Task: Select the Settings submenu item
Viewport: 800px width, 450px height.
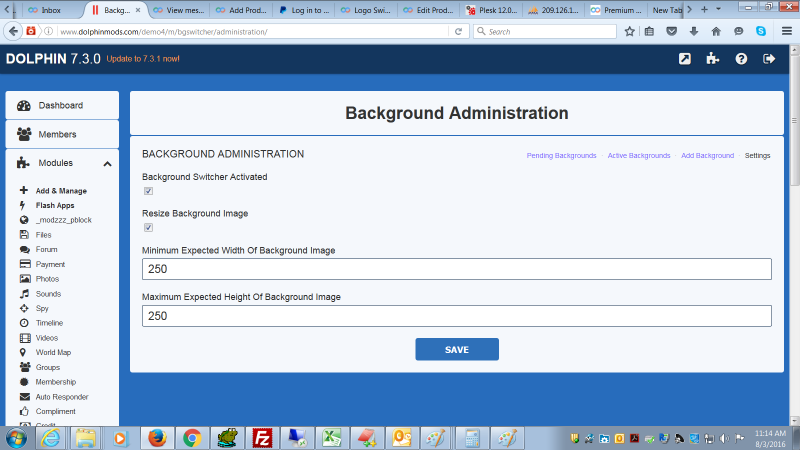Action: (757, 156)
